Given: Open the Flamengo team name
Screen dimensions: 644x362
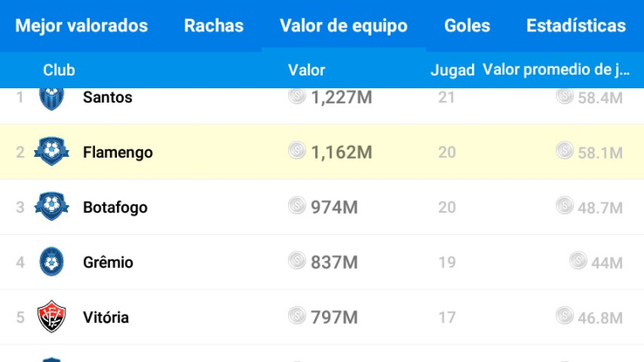Looking at the screenshot, I should pos(118,153).
